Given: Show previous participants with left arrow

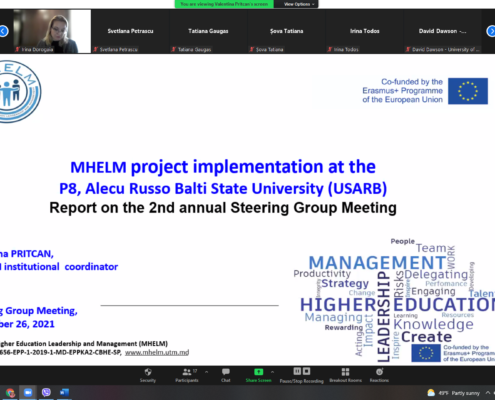Looking at the screenshot, I should pos(3,31).
